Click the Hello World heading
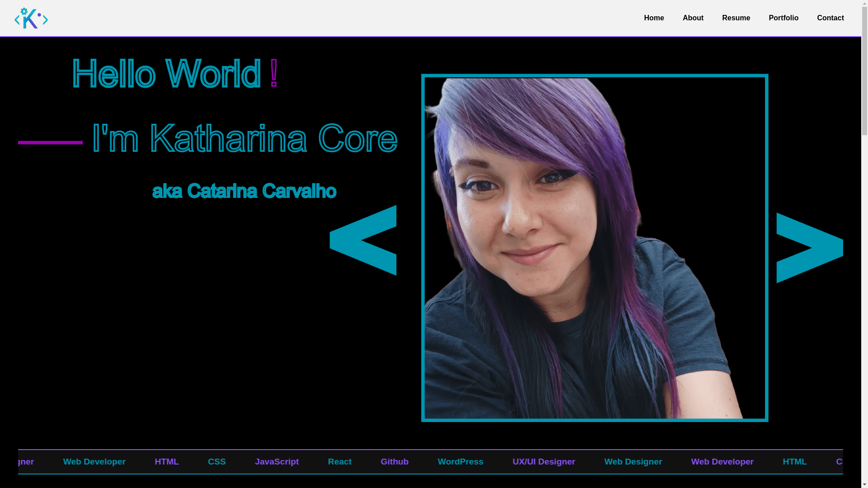Screen dimensions: 868x488 (175, 74)
